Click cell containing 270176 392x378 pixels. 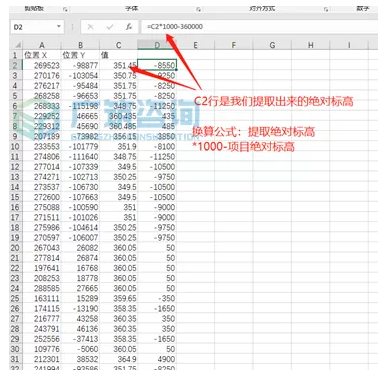[x=42, y=75]
